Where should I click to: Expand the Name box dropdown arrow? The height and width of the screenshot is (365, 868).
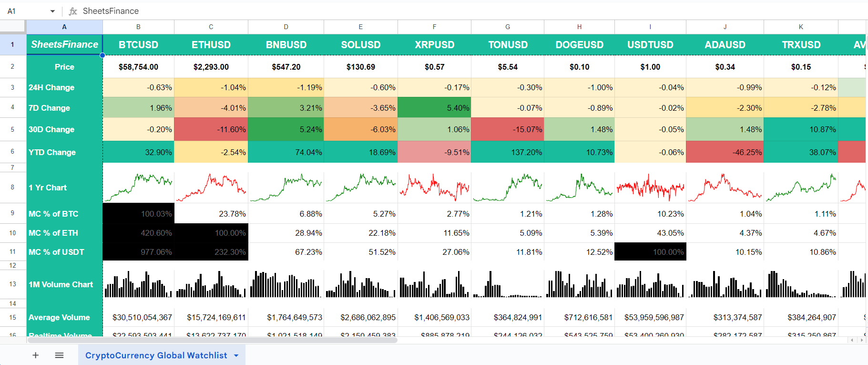click(52, 11)
